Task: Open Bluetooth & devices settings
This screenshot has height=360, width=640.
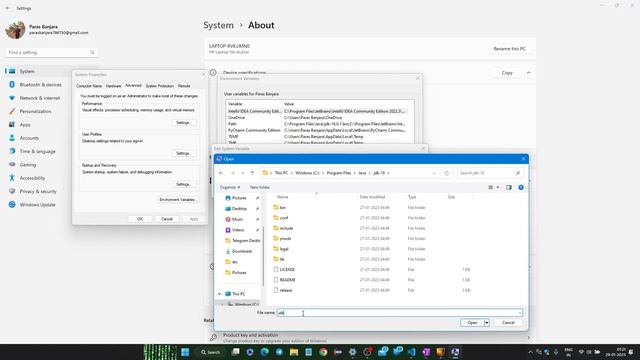Action: (x=40, y=84)
